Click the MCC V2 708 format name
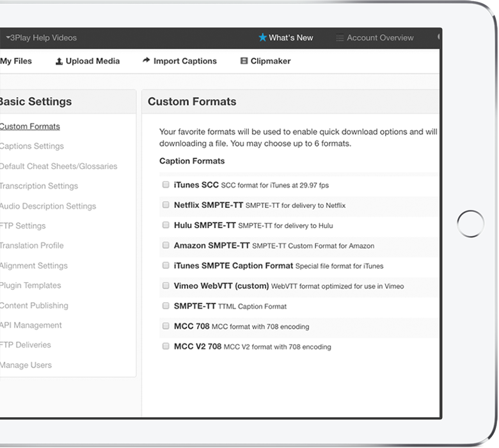This screenshot has height=448, width=499. point(198,346)
